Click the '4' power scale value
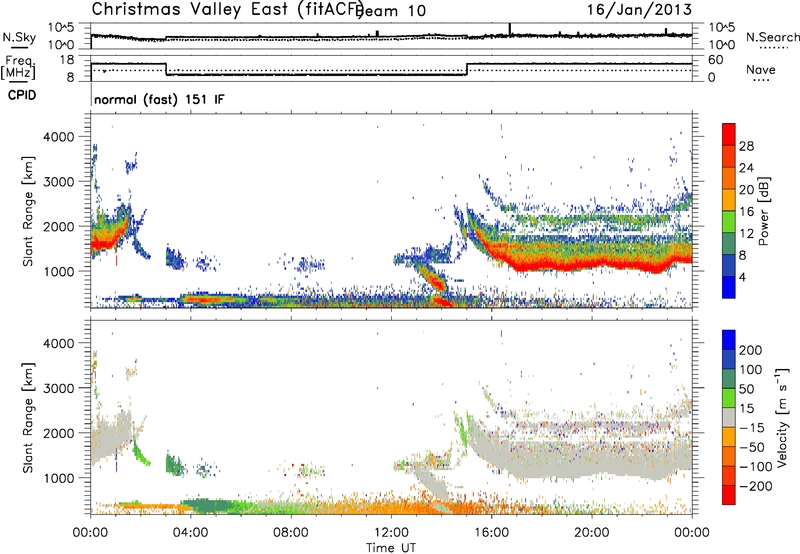This screenshot has width=800, height=554. point(742,277)
